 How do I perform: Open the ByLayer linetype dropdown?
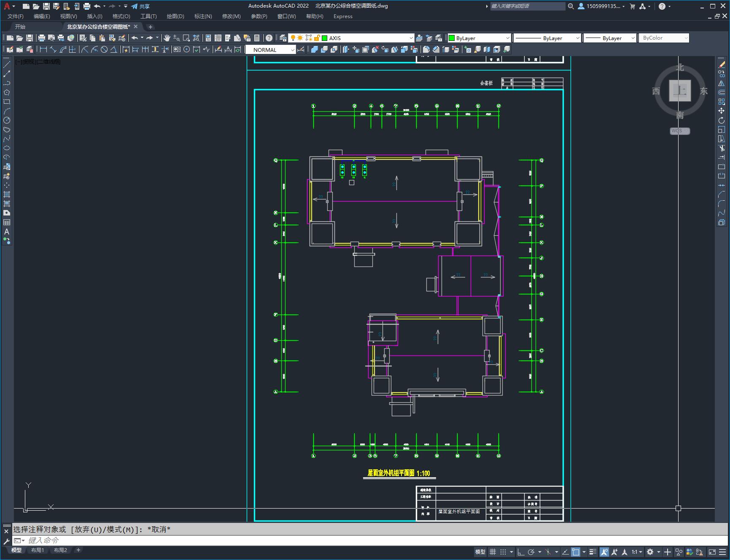[x=577, y=38]
